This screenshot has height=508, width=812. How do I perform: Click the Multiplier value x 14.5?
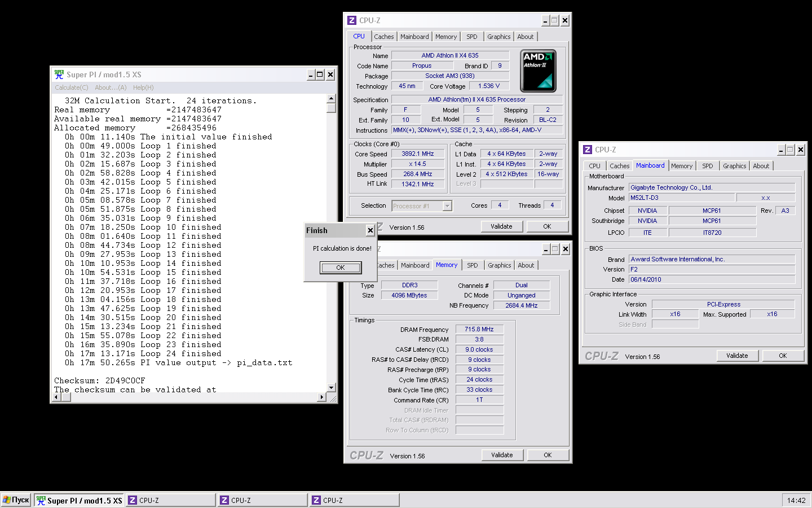pos(418,164)
